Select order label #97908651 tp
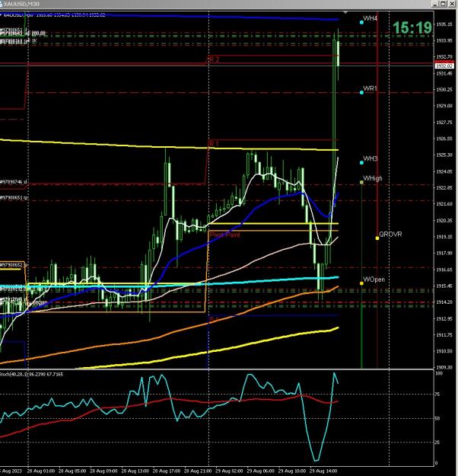This screenshot has height=476, width=458. click(14, 197)
